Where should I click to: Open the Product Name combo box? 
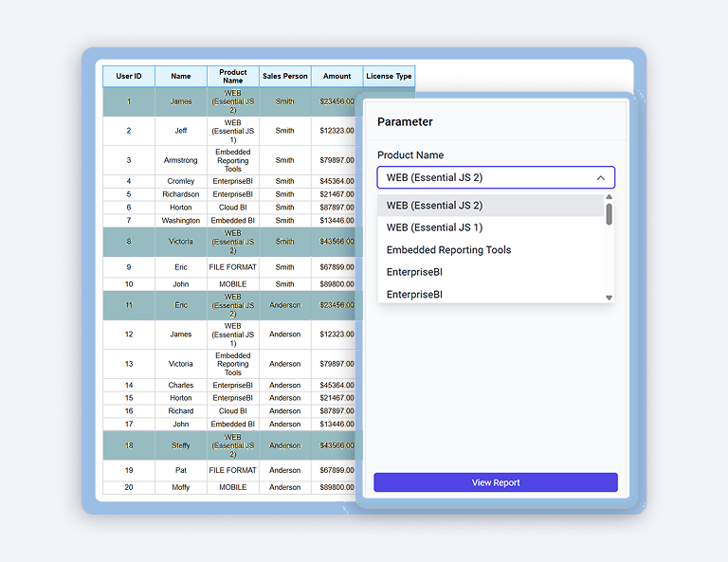496,177
